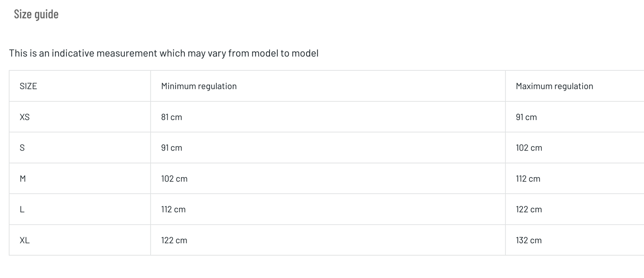Select the XS size row label

pyautogui.click(x=24, y=117)
